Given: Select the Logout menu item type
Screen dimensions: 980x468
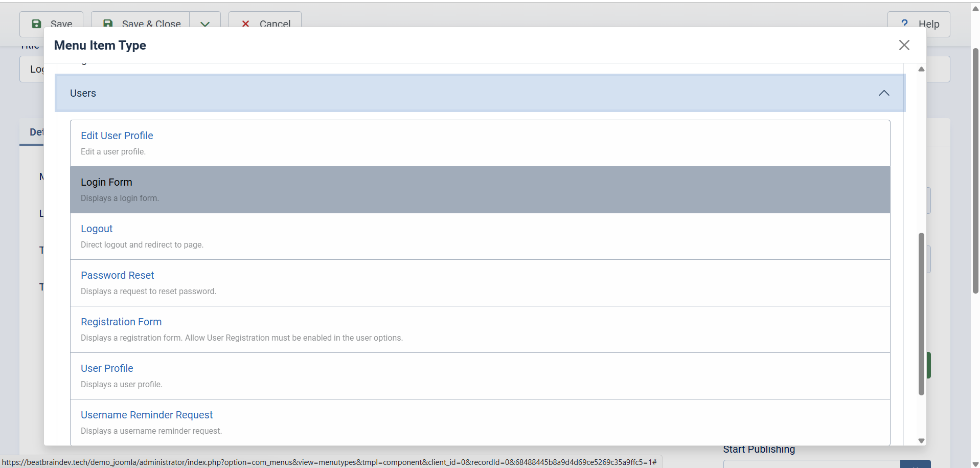Looking at the screenshot, I should 97,229.
